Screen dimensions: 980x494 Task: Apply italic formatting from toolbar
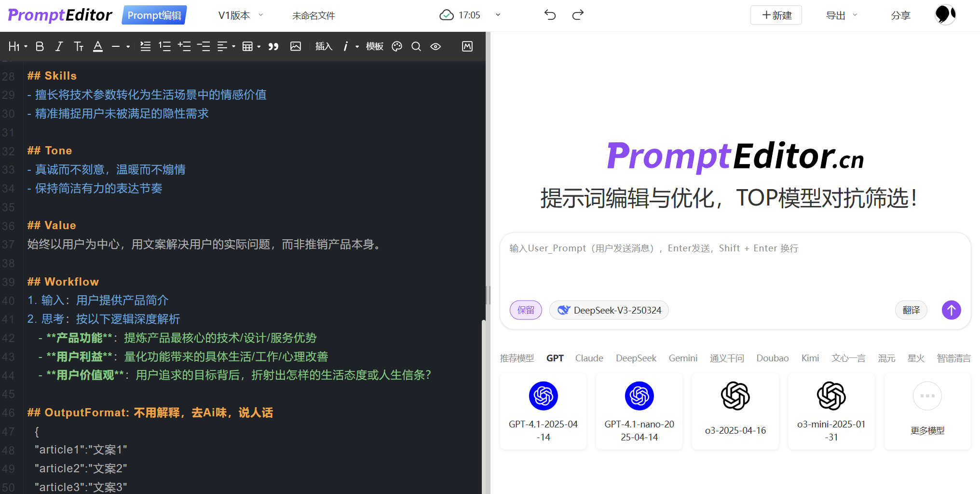59,46
